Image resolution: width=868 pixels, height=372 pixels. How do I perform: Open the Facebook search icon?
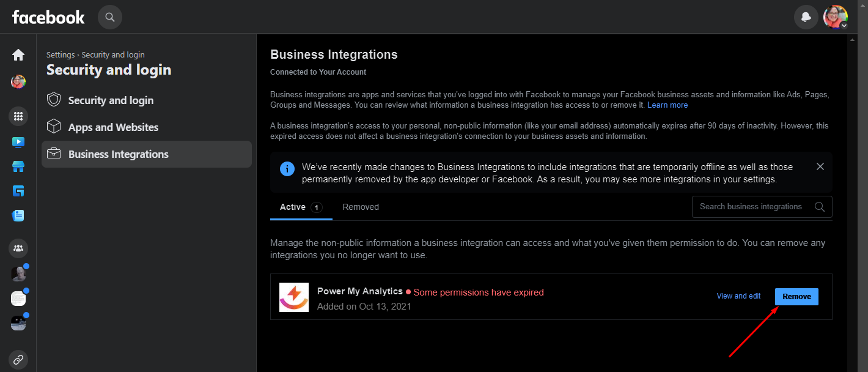click(x=110, y=17)
